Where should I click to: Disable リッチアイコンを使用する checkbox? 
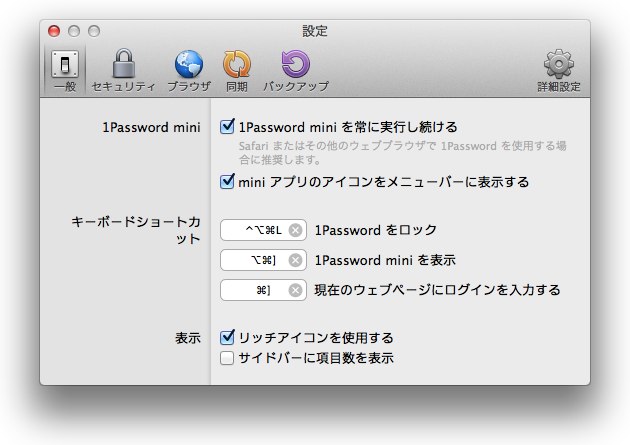click(x=227, y=337)
